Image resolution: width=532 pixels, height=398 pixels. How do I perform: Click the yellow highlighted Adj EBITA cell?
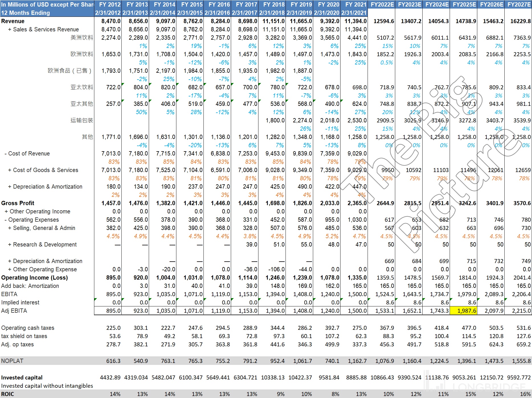[x=463, y=311]
